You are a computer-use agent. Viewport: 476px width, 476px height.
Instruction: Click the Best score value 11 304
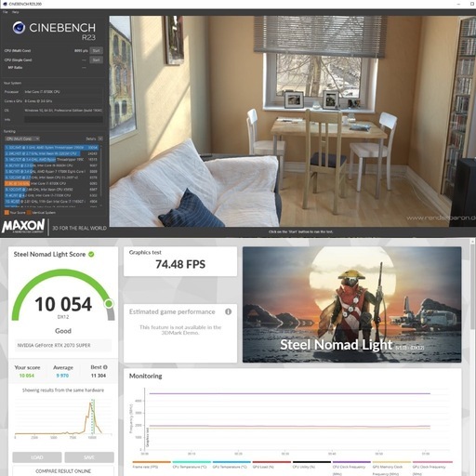click(x=99, y=376)
